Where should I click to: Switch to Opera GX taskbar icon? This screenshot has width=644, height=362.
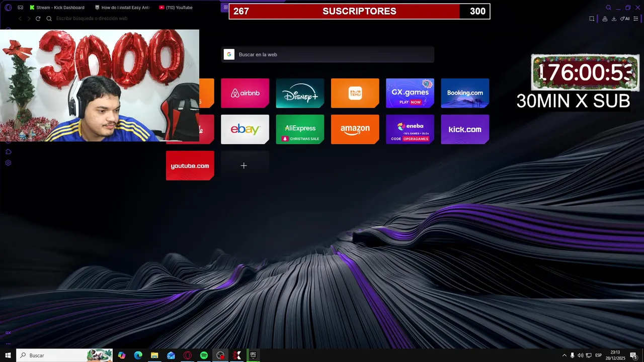[x=188, y=355]
